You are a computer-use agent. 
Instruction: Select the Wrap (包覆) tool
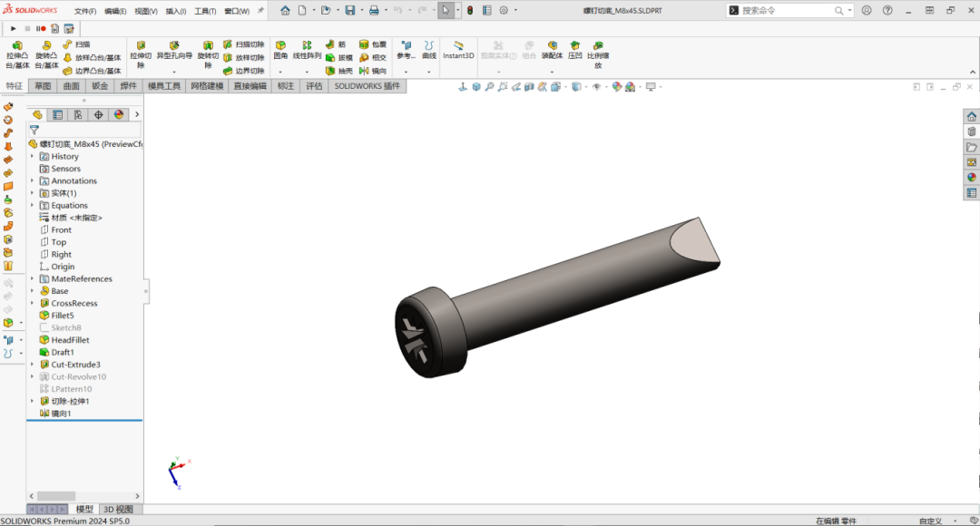point(373,44)
